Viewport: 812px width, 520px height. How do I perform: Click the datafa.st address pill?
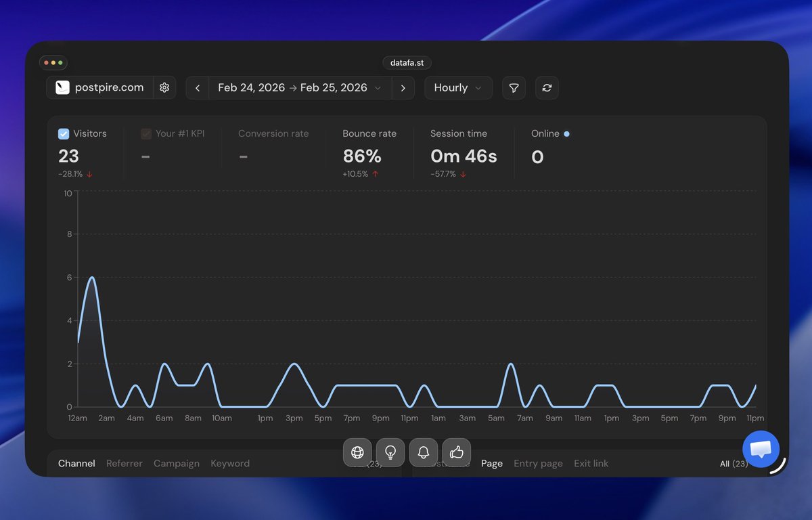(x=407, y=63)
